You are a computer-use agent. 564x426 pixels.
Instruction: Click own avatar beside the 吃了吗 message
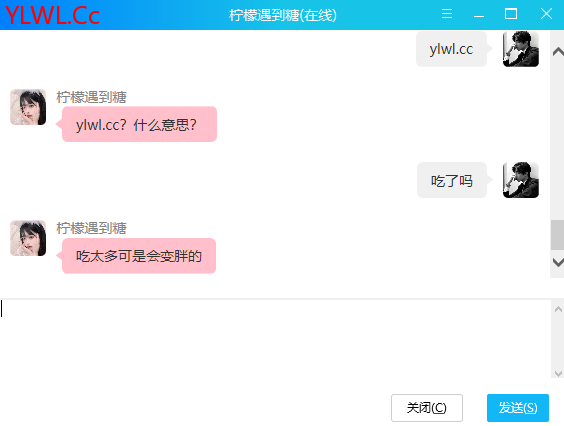520,180
